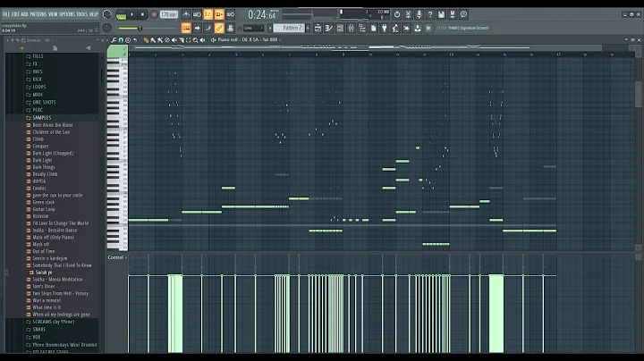
Task: Click the piano roll playback speaker tool
Action: point(202,40)
